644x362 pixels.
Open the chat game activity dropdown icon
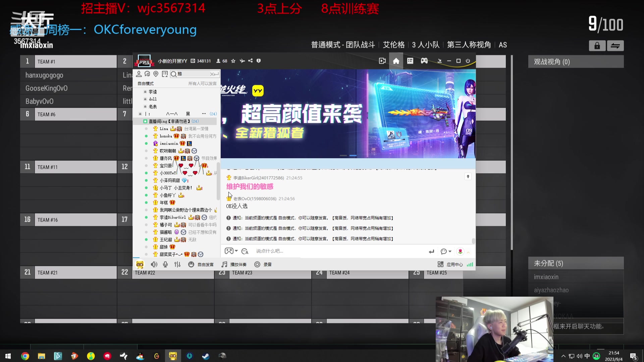click(x=231, y=251)
